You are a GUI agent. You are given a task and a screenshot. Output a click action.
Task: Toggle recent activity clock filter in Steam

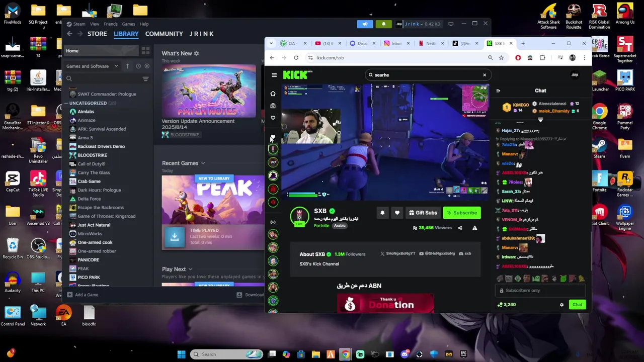[x=138, y=66]
